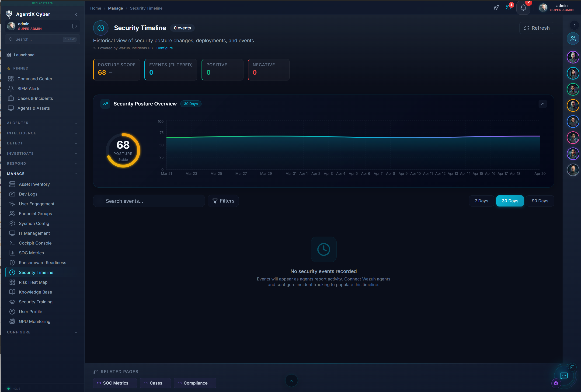The image size is (581, 392).
Task: Click the Refresh button
Action: click(536, 28)
